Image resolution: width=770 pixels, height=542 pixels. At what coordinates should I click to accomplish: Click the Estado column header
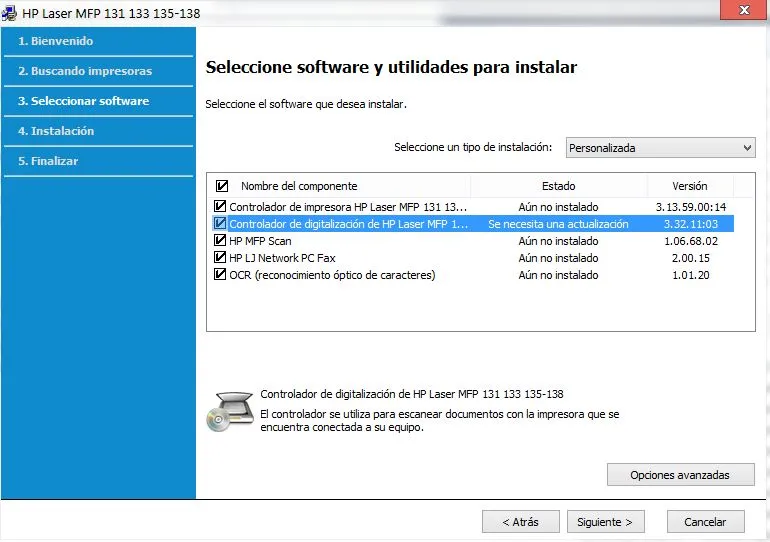(x=558, y=186)
